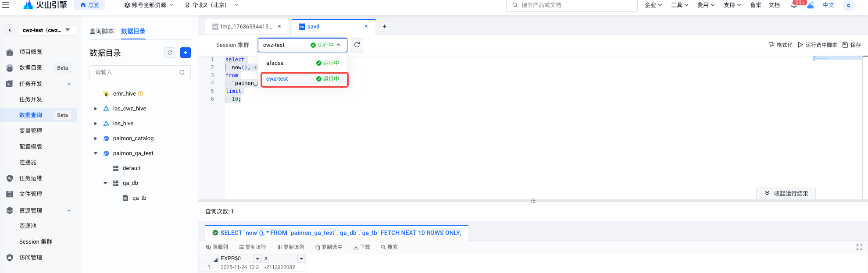The image size is (868, 273).
Task: Collapse 任务开发 sidebar group
Action: coord(69,84)
